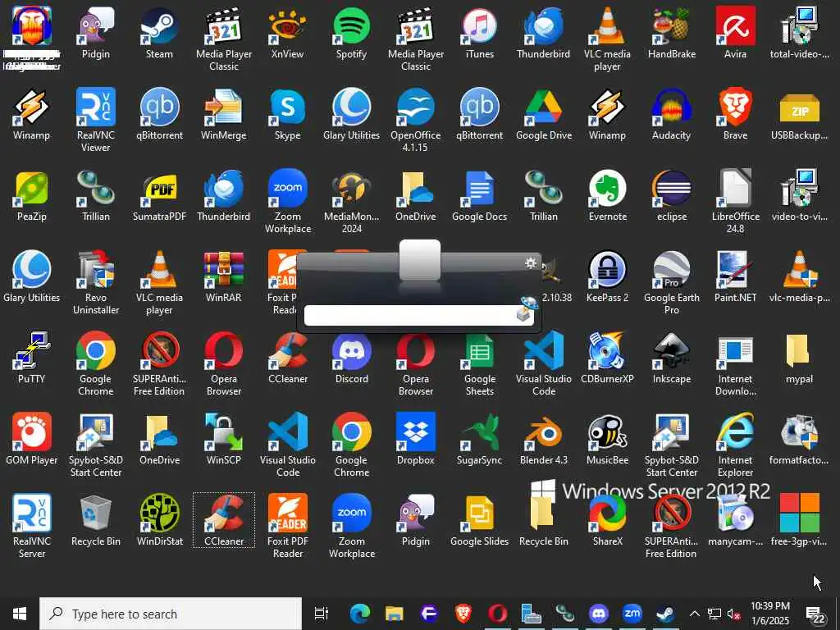The height and width of the screenshot is (630, 840).
Task: Select the formatfacto... installer icon
Action: point(799,440)
